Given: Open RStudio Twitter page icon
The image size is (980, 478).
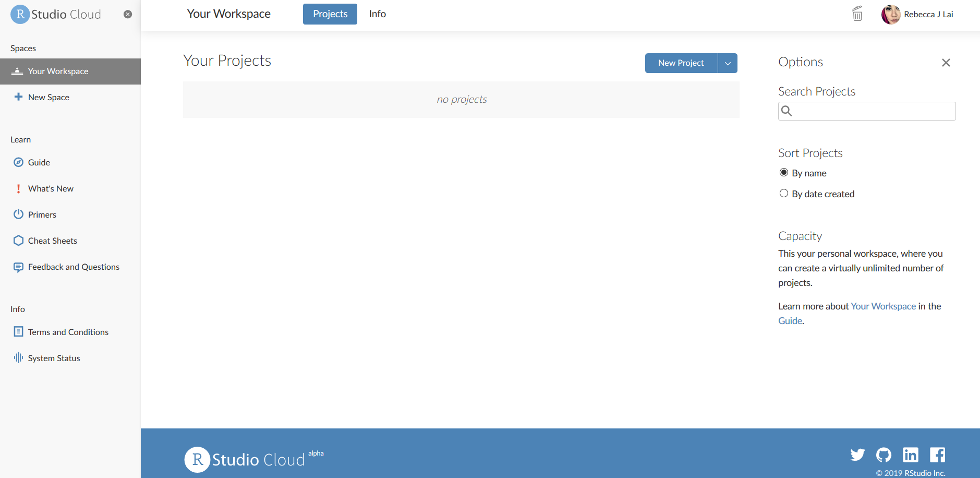Looking at the screenshot, I should pyautogui.click(x=857, y=455).
